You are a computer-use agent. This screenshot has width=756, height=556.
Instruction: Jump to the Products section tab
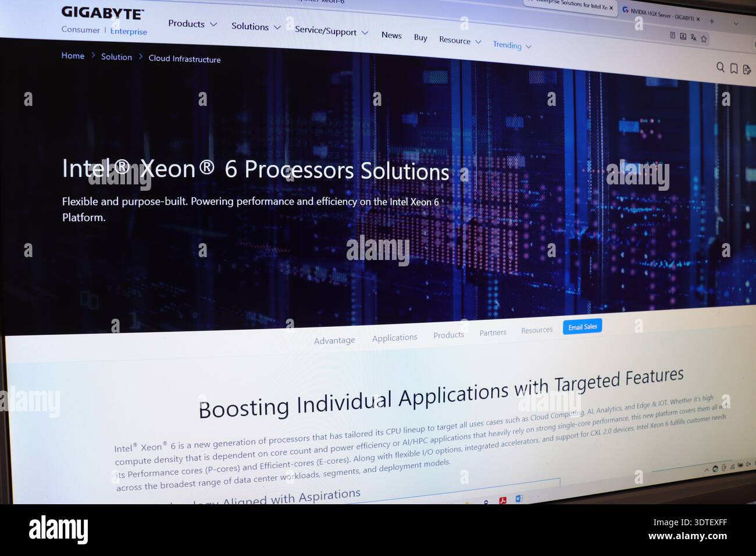tap(448, 335)
